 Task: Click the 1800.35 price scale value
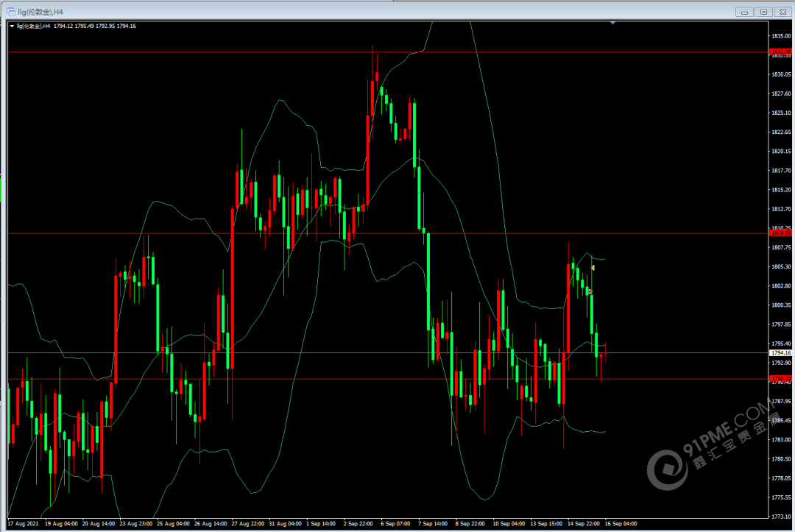pyautogui.click(x=781, y=305)
